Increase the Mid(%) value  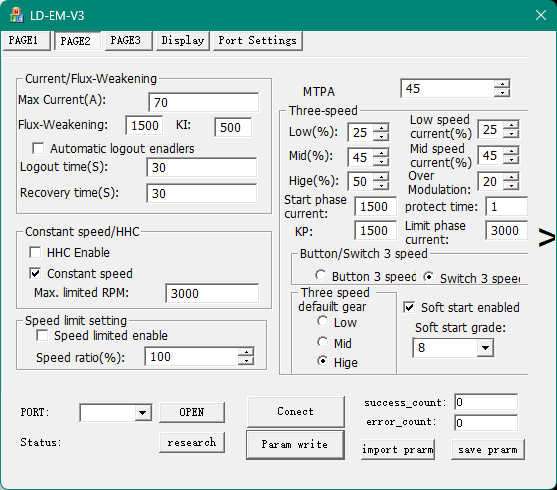click(381, 153)
